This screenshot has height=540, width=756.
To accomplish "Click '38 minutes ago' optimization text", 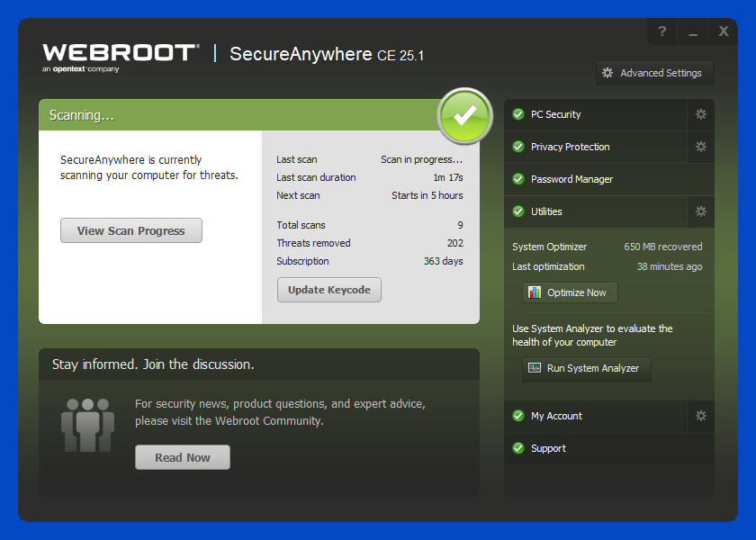I will [x=670, y=266].
